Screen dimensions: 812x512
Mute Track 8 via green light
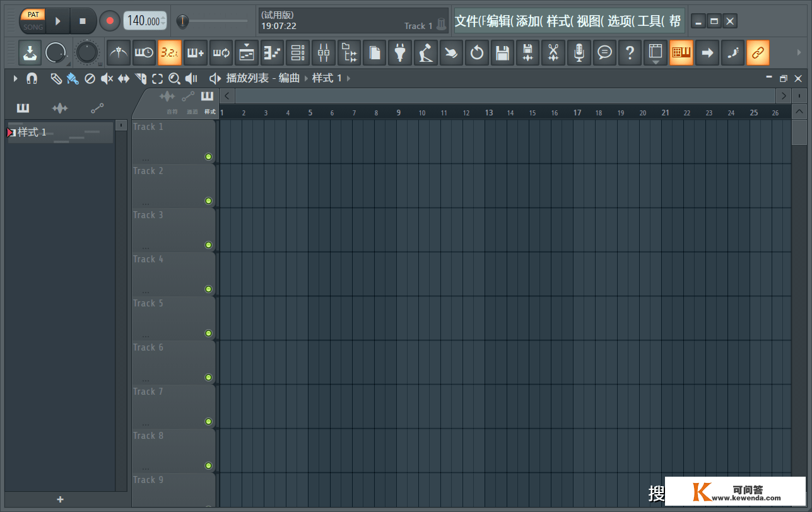pyautogui.click(x=209, y=465)
